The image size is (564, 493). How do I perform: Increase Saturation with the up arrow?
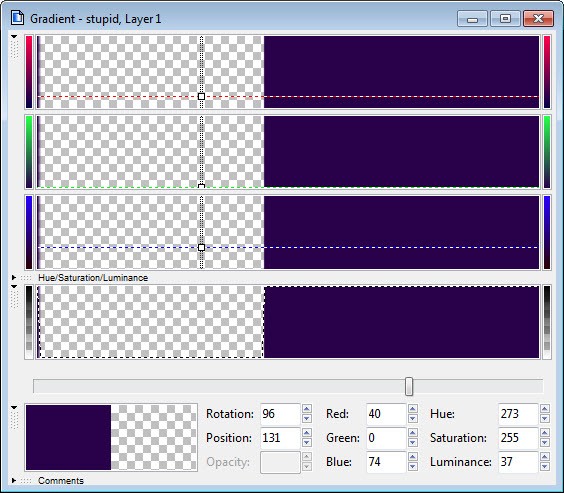(x=545, y=433)
